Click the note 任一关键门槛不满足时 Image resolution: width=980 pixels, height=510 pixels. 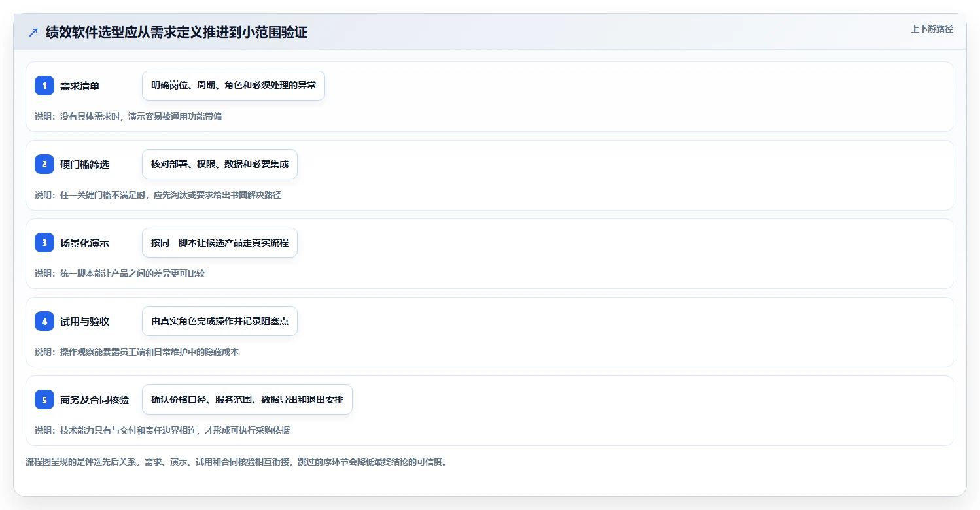pos(158,195)
